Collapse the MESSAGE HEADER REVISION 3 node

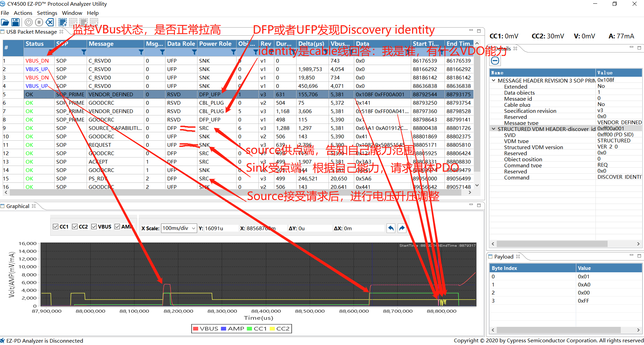tap(493, 80)
